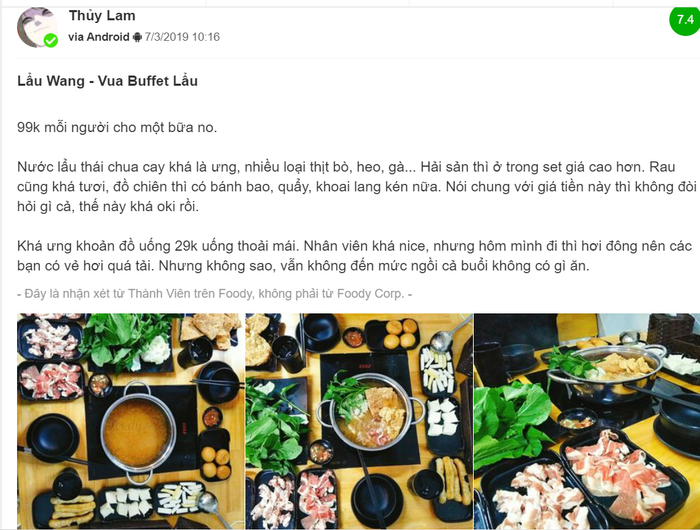
Task: Click the green 7.4 rating badge
Action: (x=685, y=20)
